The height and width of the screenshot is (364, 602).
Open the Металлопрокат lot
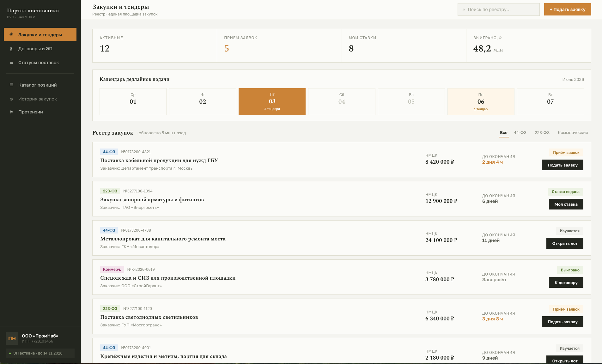(565, 243)
